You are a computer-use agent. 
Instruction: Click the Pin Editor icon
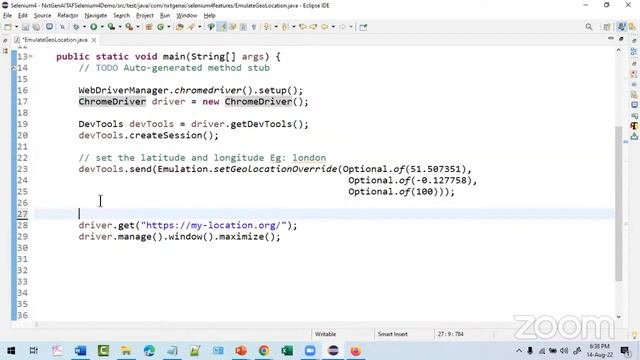363,27
